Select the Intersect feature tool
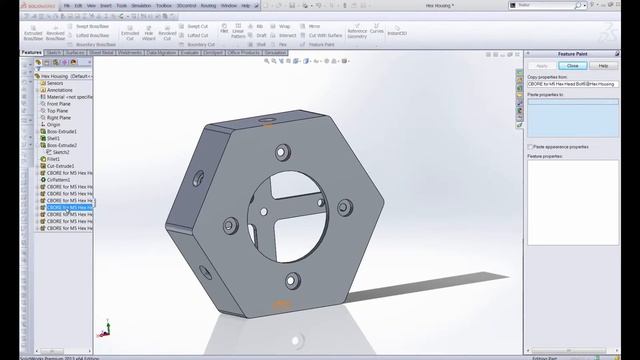 tap(283, 36)
